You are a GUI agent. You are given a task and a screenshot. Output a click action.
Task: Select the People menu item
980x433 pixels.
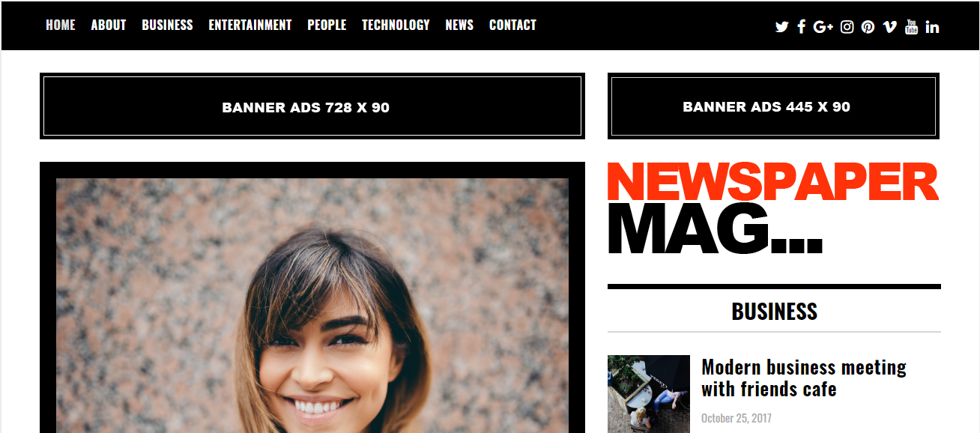tap(327, 25)
